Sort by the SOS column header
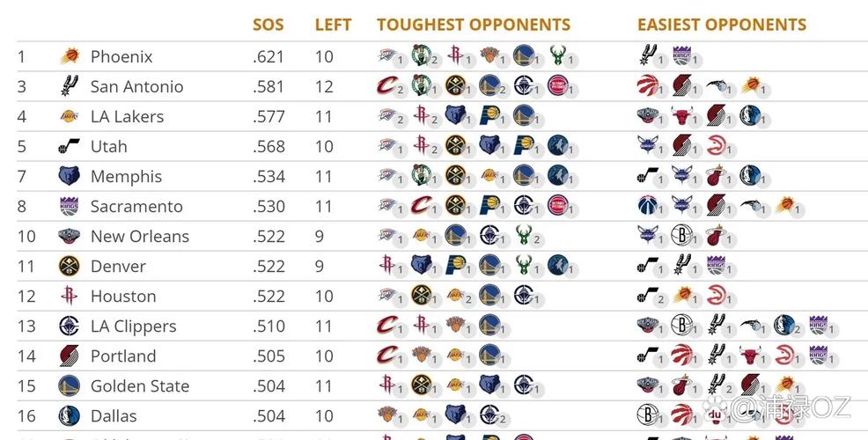 pyautogui.click(x=268, y=25)
